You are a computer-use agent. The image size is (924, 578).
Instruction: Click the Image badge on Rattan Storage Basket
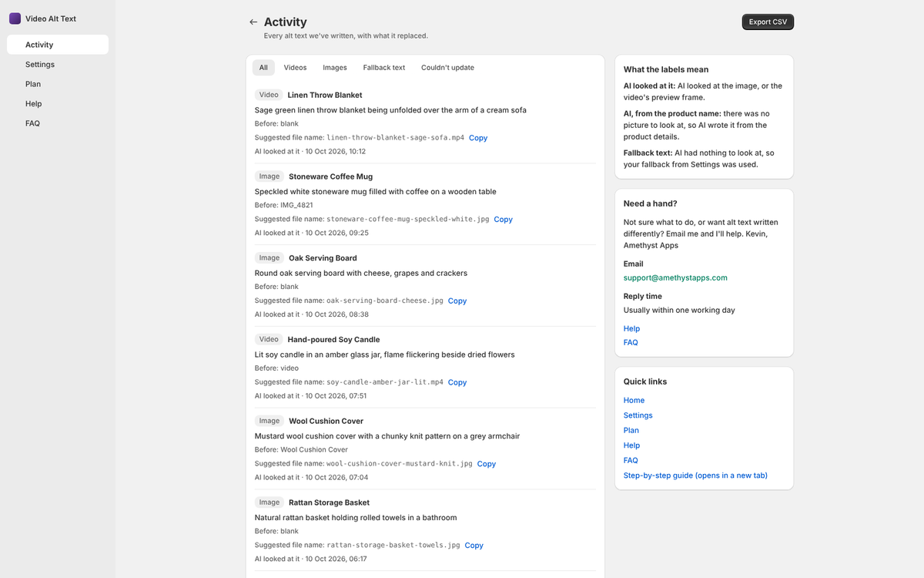point(269,502)
